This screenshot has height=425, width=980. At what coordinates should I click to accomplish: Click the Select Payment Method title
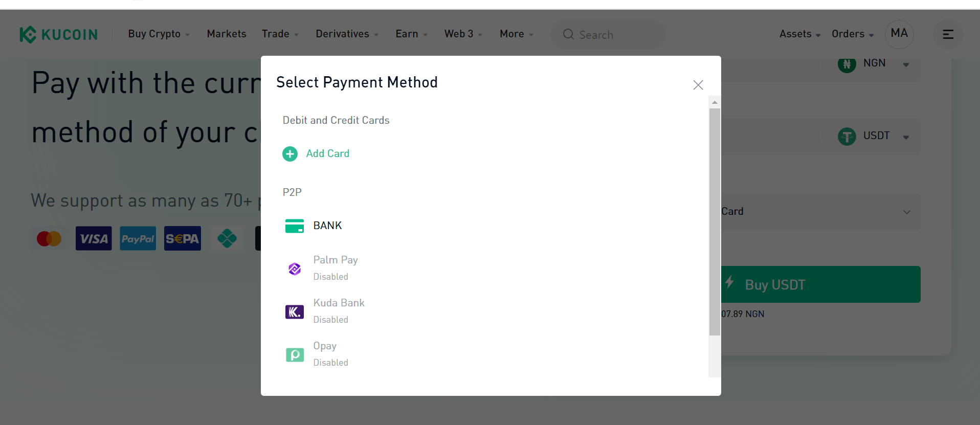pyautogui.click(x=357, y=82)
